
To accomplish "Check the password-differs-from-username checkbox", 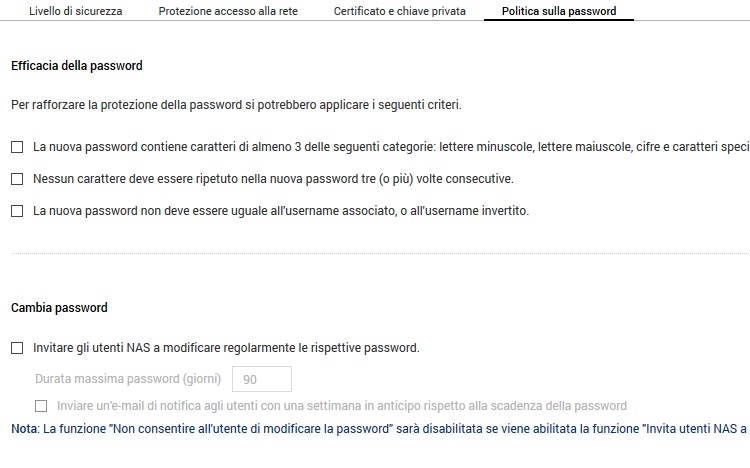I will [x=17, y=211].
